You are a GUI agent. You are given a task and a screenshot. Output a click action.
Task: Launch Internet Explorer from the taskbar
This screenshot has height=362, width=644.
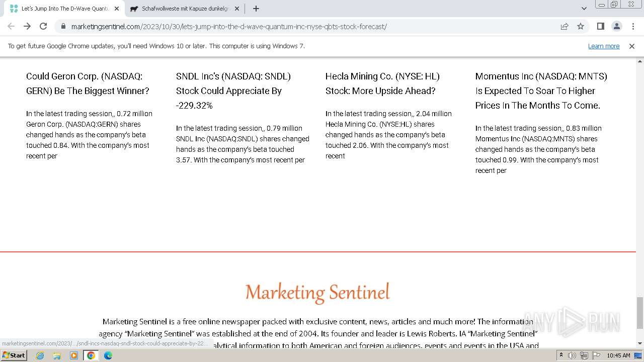40,355
